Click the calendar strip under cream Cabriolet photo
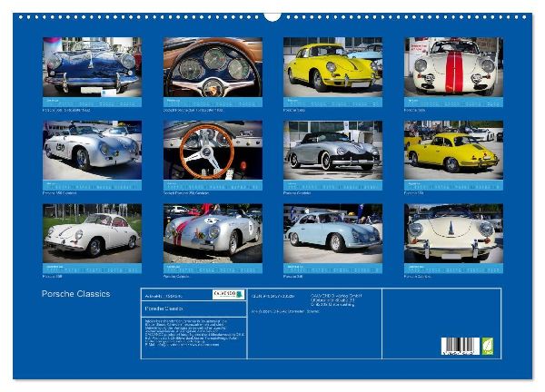Image resolution: width=545 pixels, height=392 pixels. (x=453, y=269)
